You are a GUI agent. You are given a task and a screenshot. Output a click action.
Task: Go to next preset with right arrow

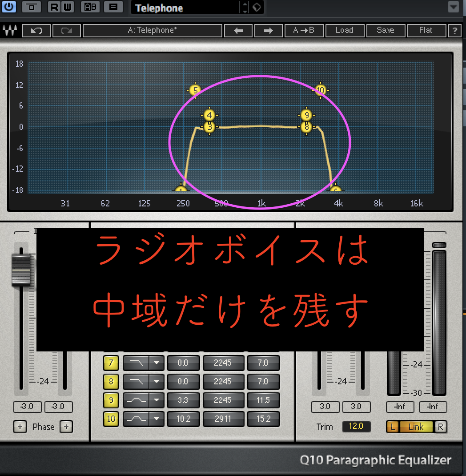(x=269, y=31)
